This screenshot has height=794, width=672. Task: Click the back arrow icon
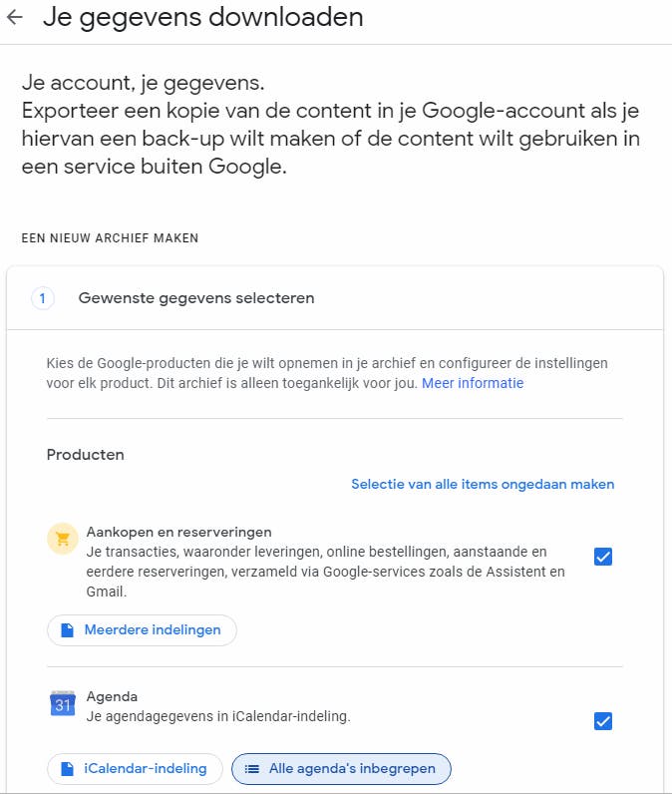[15, 17]
